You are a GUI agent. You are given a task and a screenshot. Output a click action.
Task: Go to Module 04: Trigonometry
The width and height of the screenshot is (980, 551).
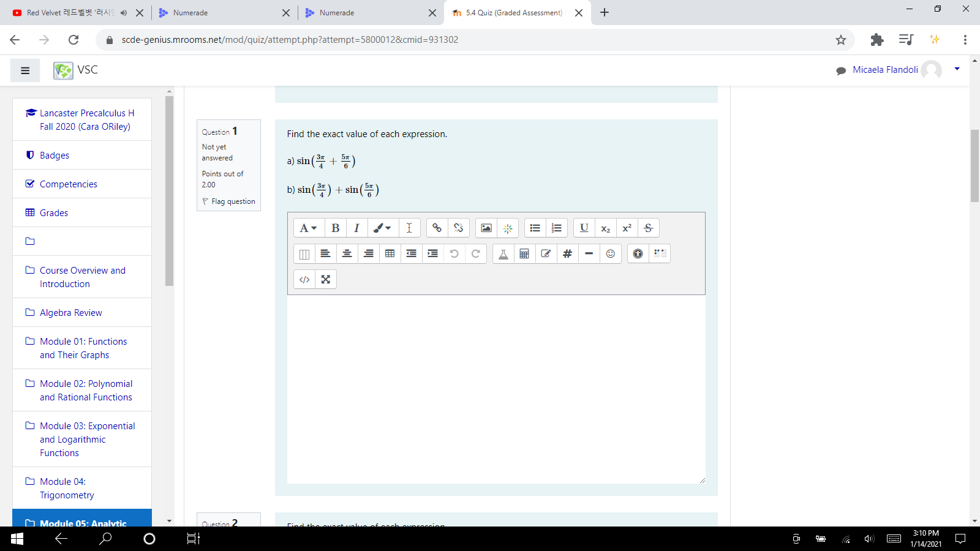pyautogui.click(x=67, y=488)
